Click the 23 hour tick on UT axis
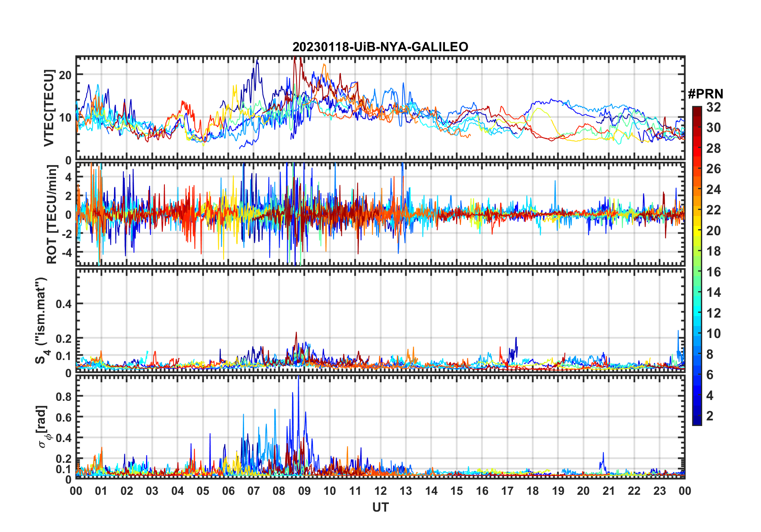 pyautogui.click(x=659, y=491)
